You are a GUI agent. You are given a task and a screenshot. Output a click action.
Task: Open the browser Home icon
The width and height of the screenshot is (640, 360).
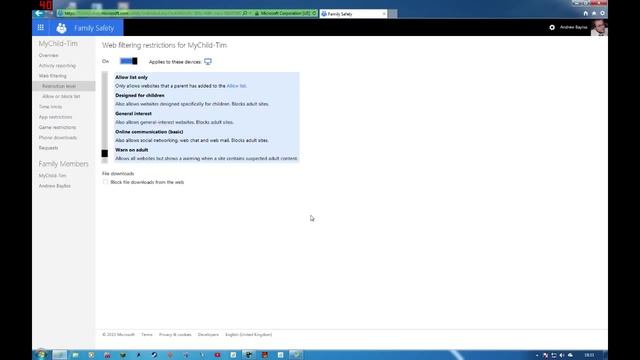pos(585,13)
